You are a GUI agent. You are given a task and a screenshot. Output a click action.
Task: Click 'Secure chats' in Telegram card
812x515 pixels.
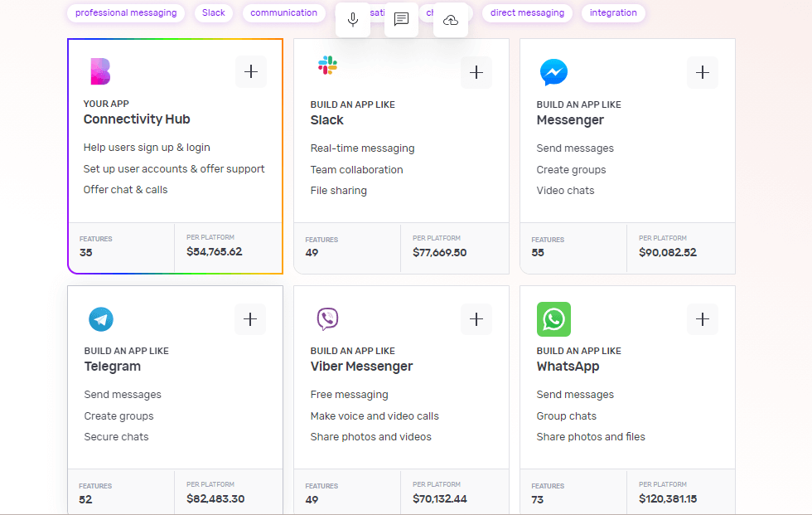pos(116,437)
